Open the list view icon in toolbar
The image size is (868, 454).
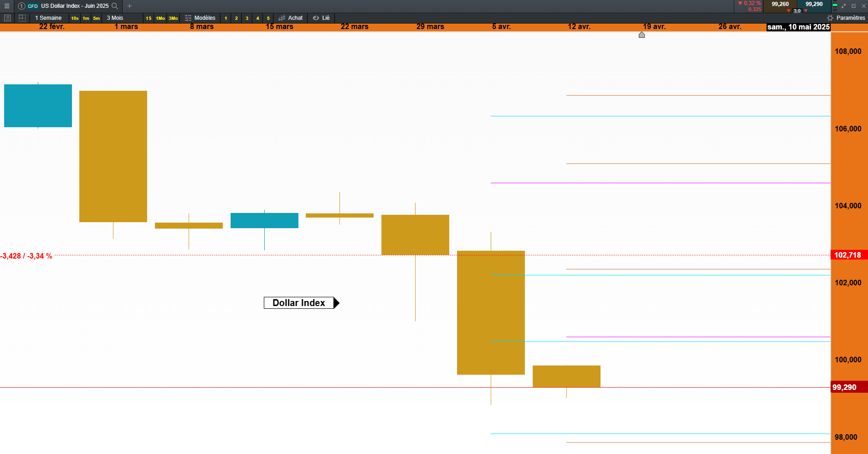coord(7,18)
